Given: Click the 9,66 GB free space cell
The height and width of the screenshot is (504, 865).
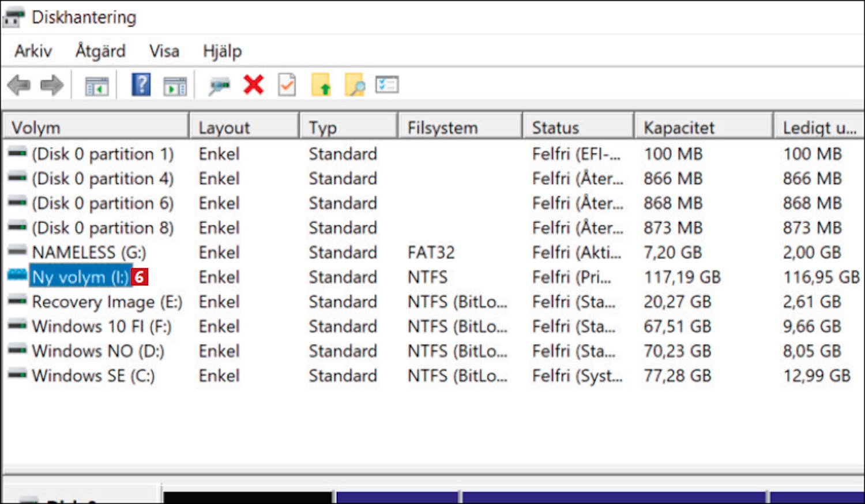Looking at the screenshot, I should 812,327.
